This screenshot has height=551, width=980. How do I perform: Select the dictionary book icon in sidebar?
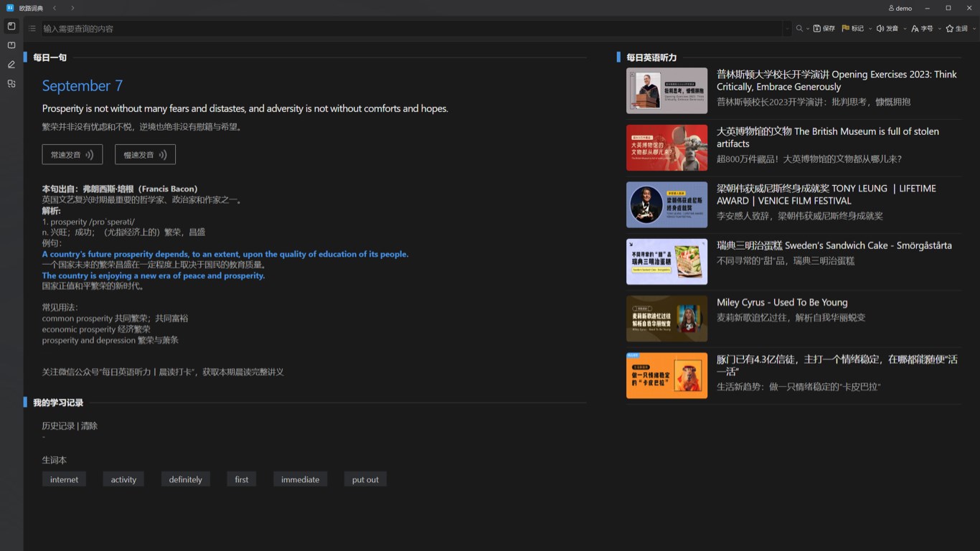(11, 45)
